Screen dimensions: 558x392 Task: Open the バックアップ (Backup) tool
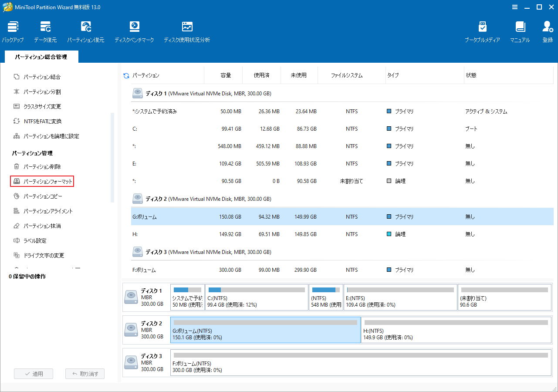[x=13, y=30]
